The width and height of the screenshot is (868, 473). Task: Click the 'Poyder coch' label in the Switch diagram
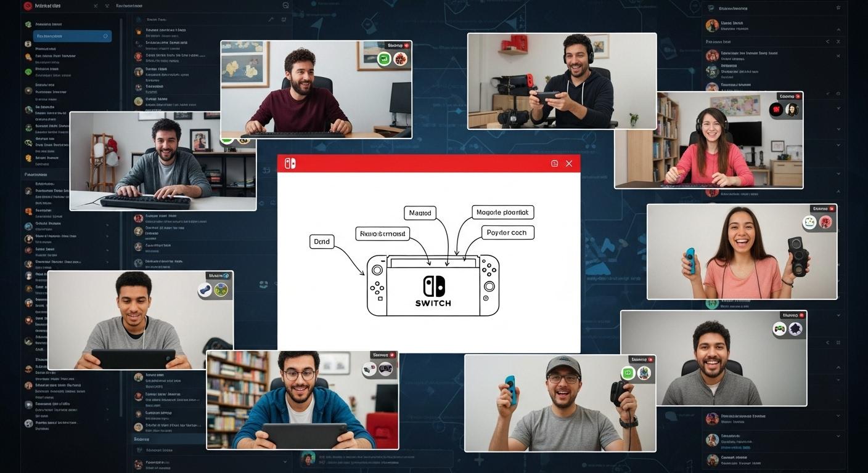pos(507,232)
